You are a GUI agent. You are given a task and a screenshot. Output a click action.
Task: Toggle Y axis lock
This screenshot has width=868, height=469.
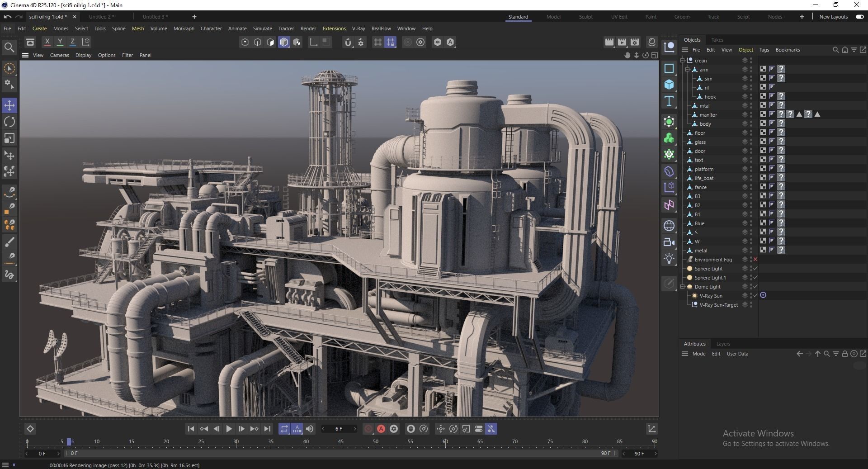click(60, 42)
